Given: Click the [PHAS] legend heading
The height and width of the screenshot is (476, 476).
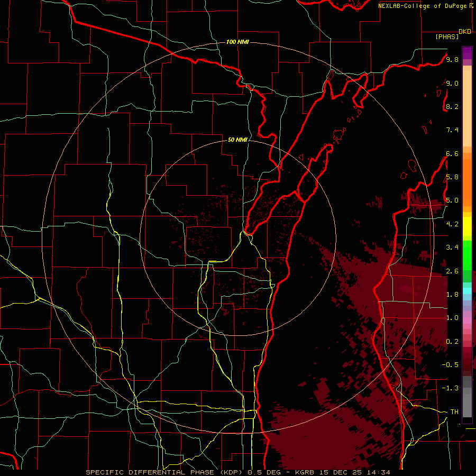Looking at the screenshot, I should click(x=447, y=36).
